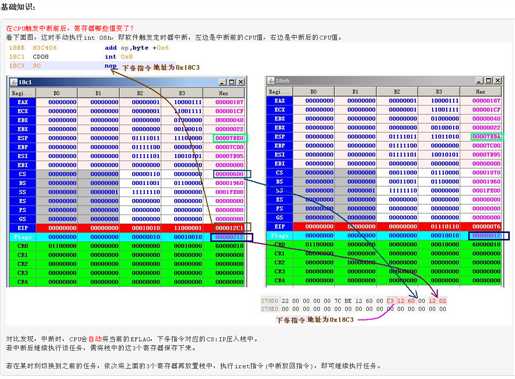Select the CR0 row label in 18c1 window

click(x=23, y=246)
